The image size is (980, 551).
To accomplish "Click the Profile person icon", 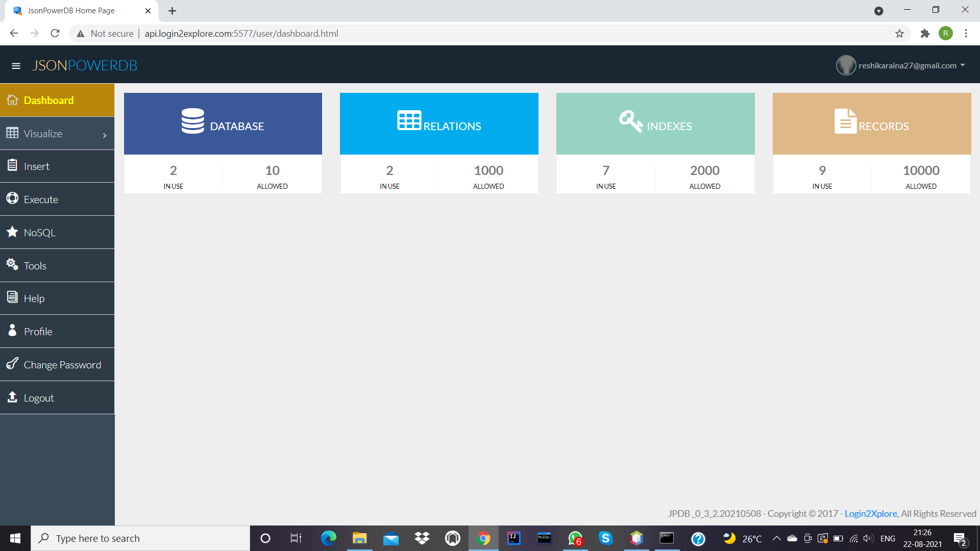I will [12, 330].
